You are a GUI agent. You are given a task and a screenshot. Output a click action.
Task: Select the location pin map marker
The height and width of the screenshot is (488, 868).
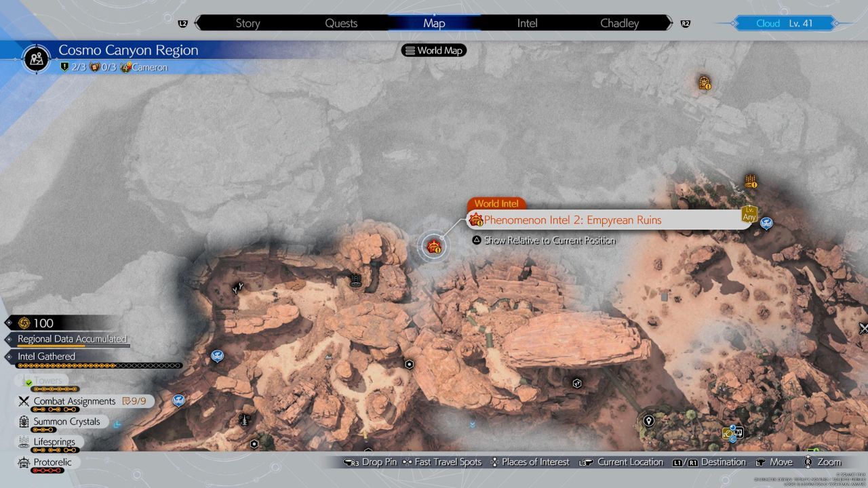(648, 421)
